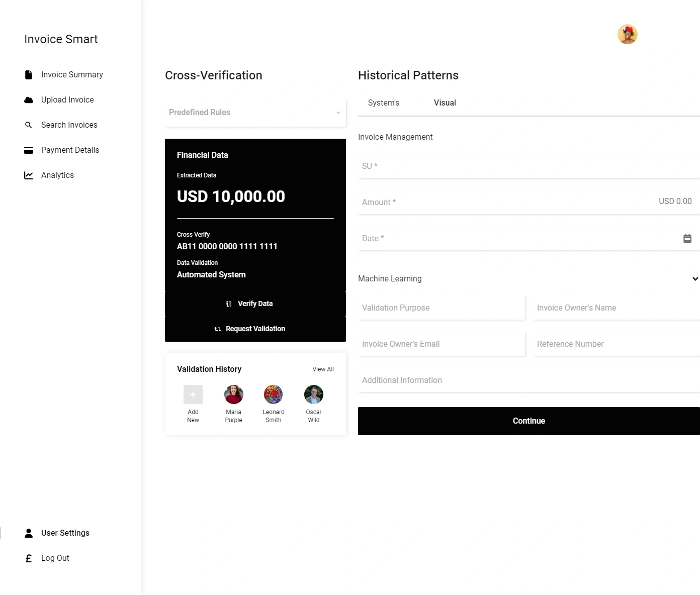Open the user profile avatar
The width and height of the screenshot is (700, 595).
(628, 34)
